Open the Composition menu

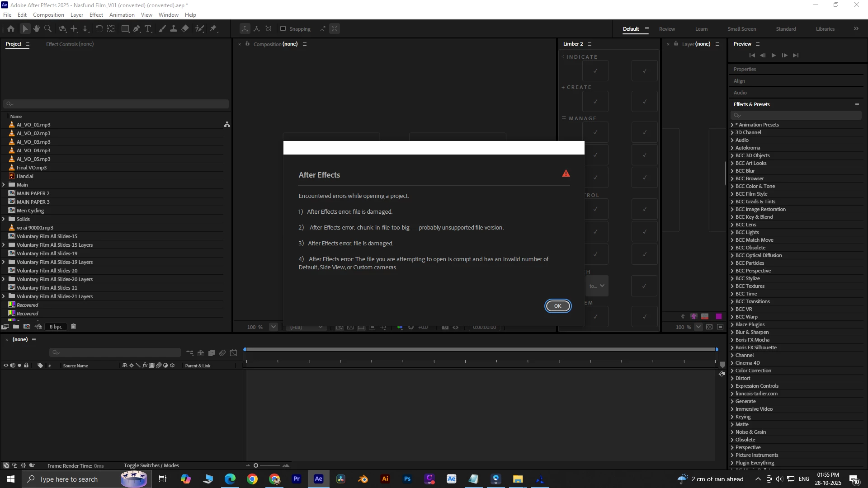click(x=48, y=15)
